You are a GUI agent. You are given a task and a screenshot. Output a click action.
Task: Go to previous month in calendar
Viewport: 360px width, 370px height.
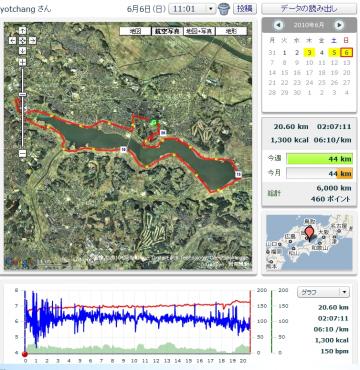(279, 25)
